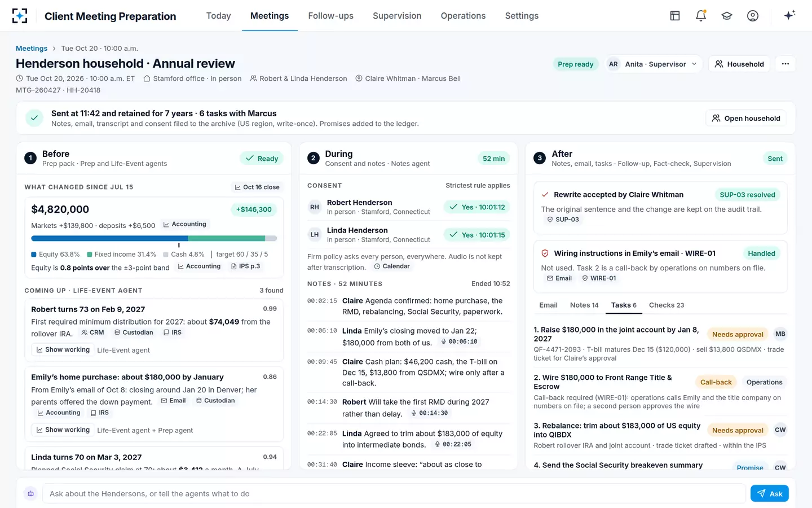
Task: Switch to the Follow-ups tab
Action: click(330, 16)
